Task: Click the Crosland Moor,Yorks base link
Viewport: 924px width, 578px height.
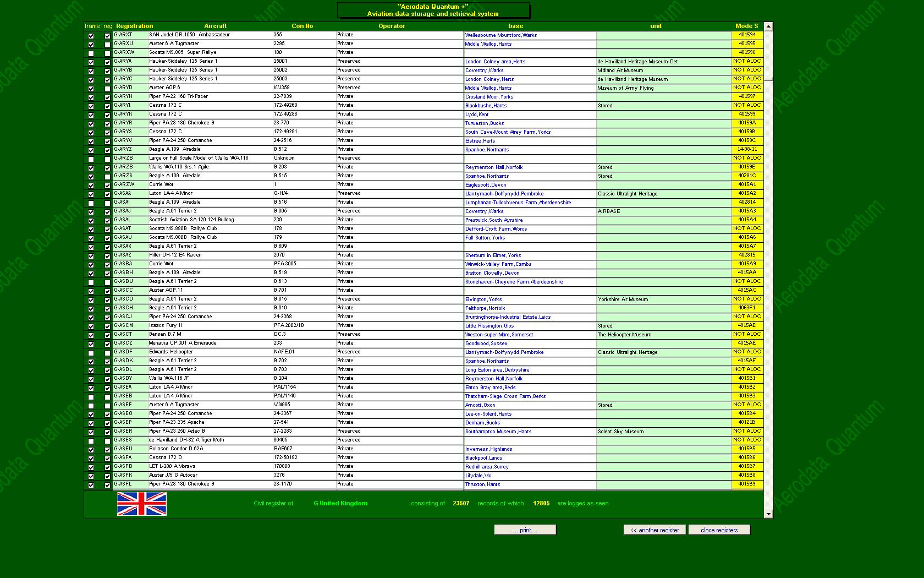Action: point(489,97)
